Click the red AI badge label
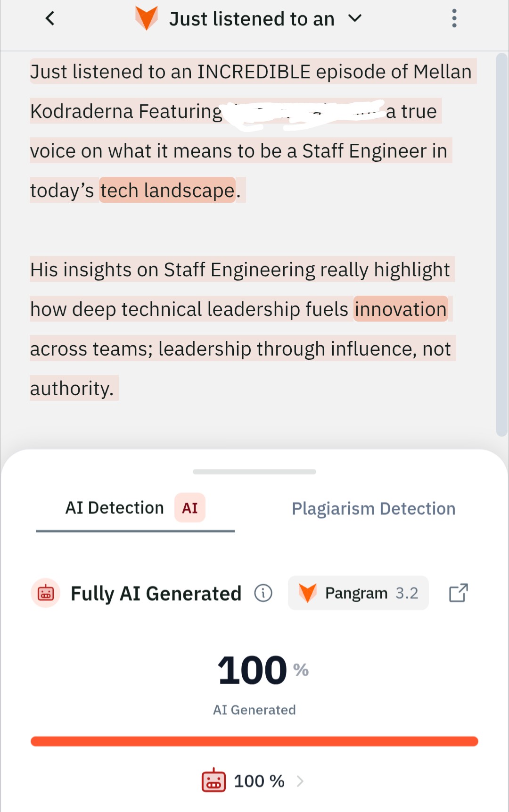This screenshot has width=509, height=812. 190,508
